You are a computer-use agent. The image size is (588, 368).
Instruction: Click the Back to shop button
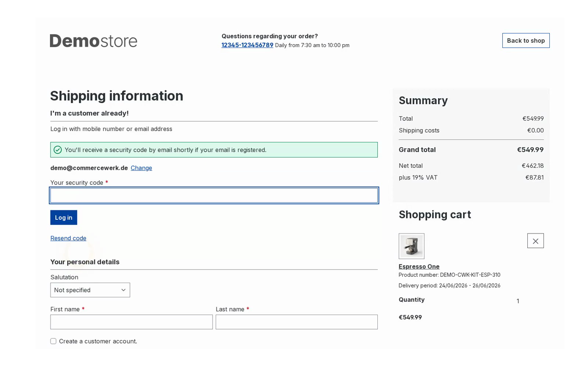point(526,41)
